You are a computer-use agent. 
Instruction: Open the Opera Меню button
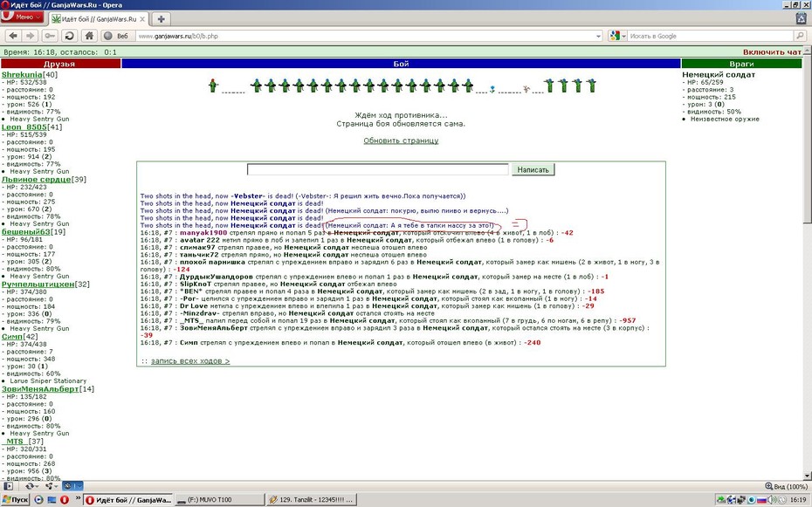pos(22,17)
